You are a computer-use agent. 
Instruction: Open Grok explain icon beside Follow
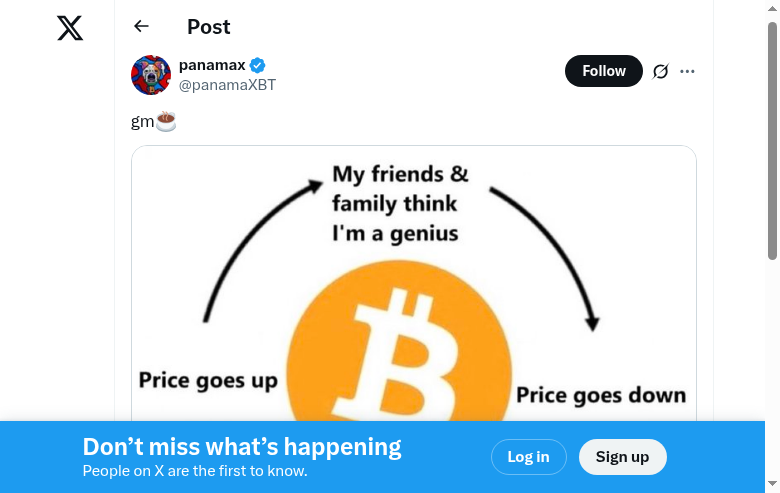(660, 71)
